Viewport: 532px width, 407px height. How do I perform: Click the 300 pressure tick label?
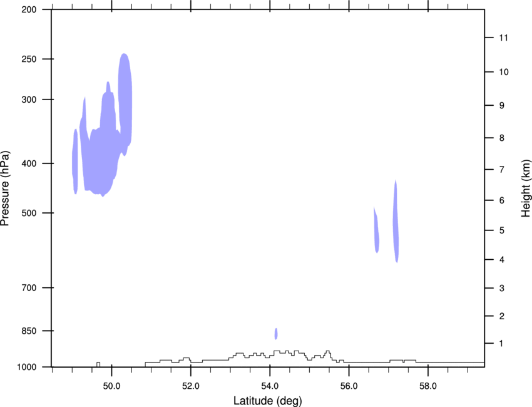click(x=29, y=100)
